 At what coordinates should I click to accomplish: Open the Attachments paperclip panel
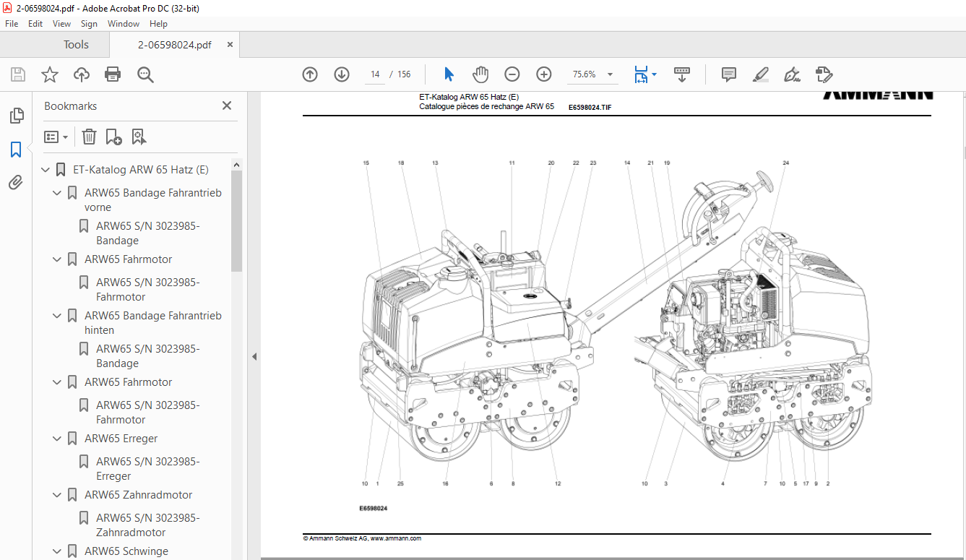(x=16, y=182)
